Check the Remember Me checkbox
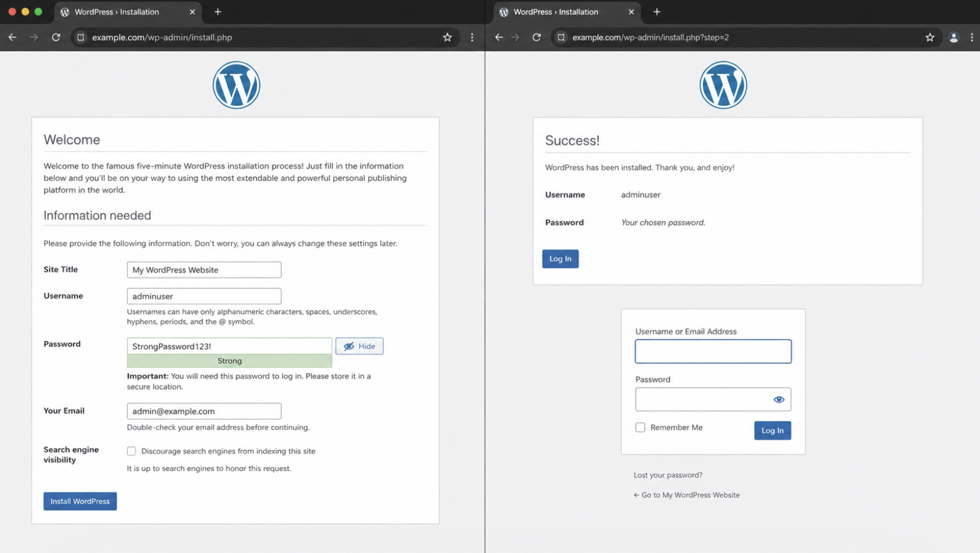The height and width of the screenshot is (553, 980). 640,427
